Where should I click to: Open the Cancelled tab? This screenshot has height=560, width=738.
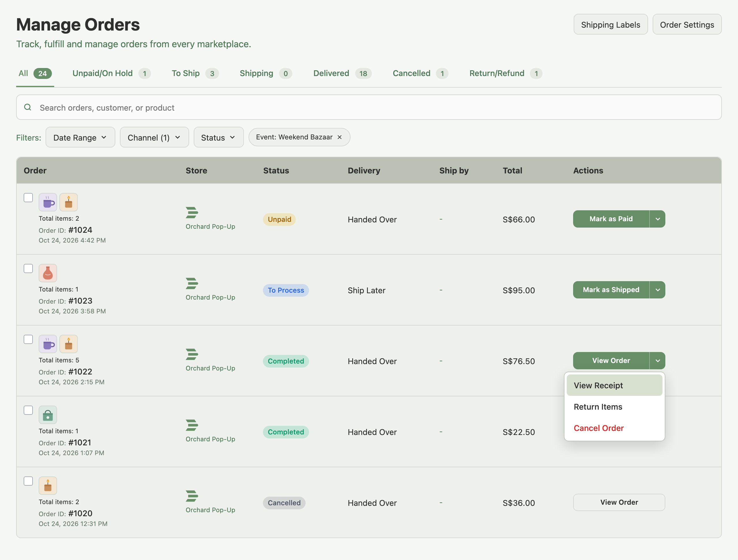420,73
